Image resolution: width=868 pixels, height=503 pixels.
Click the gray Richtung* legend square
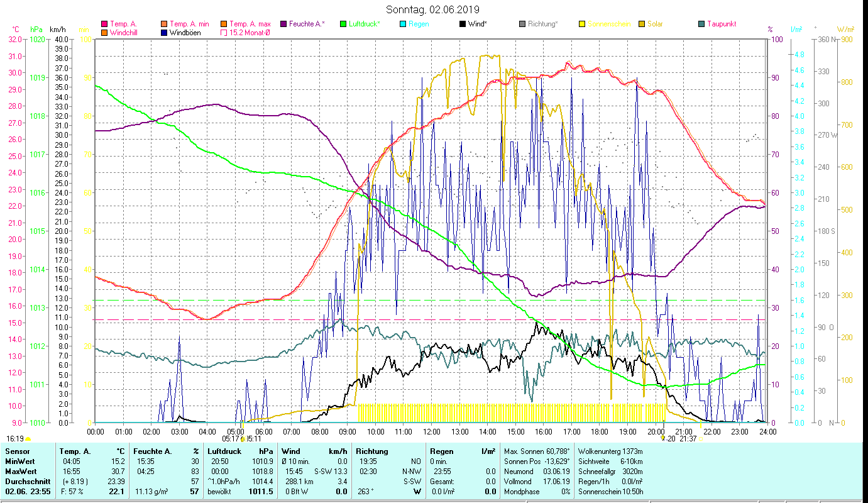click(522, 24)
